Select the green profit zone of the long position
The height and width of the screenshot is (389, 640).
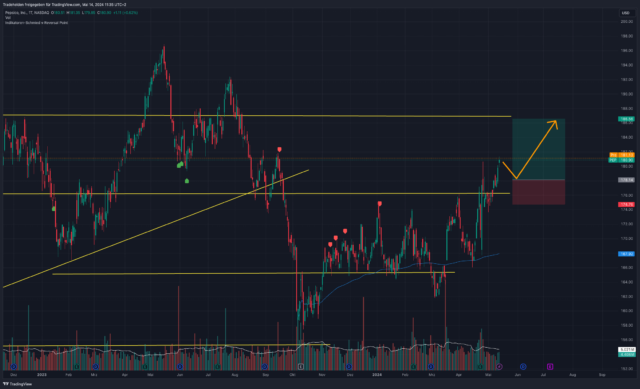click(x=538, y=149)
